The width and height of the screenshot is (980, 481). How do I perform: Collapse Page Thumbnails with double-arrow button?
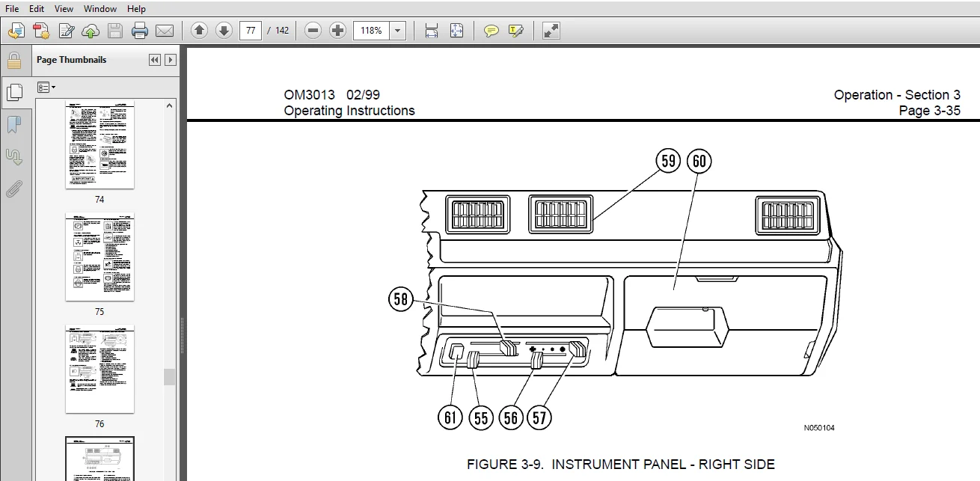coord(155,60)
